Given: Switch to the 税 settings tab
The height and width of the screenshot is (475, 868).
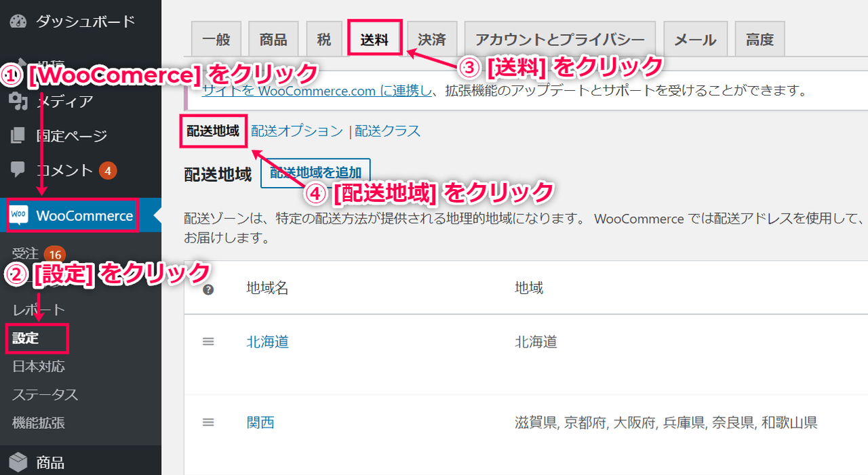Looking at the screenshot, I should [x=324, y=39].
